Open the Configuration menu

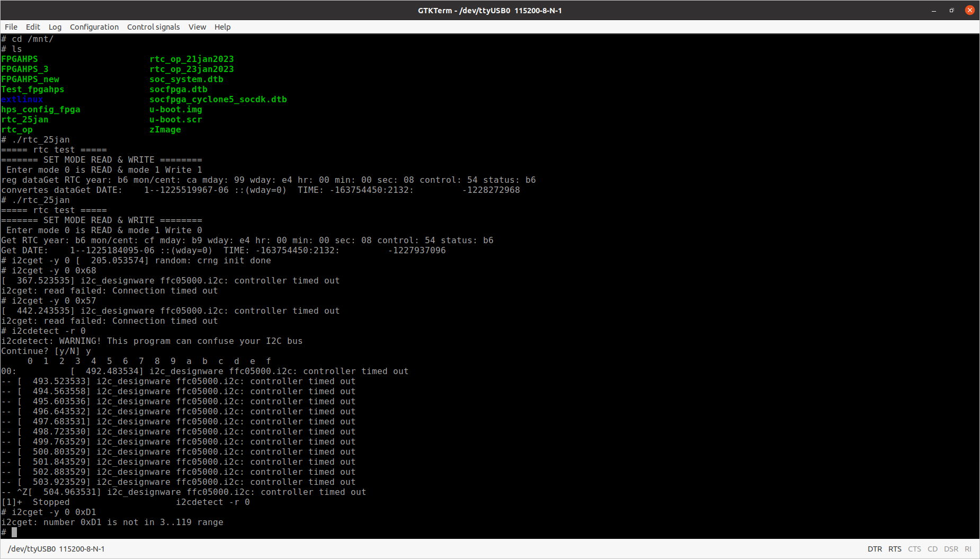pos(94,27)
